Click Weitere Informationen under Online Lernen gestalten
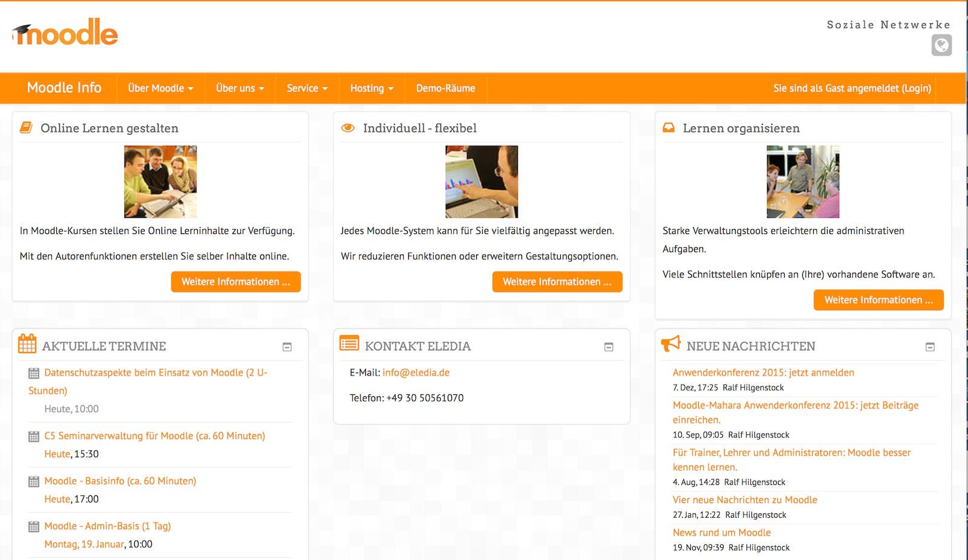This screenshot has height=560, width=968. point(236,282)
